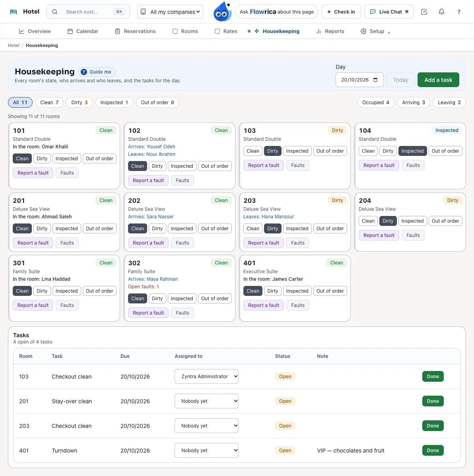The height and width of the screenshot is (476, 474).
Task: Click the search magnifier icon
Action: [54, 12]
